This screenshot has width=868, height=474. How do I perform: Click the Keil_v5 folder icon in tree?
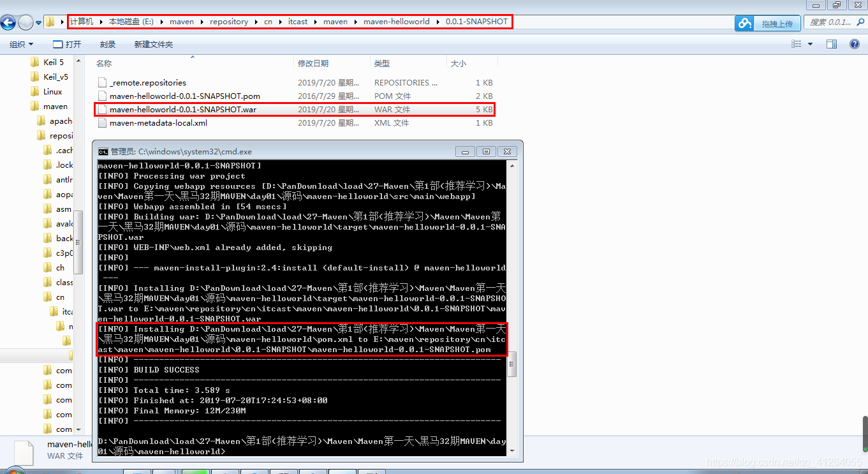tap(35, 77)
